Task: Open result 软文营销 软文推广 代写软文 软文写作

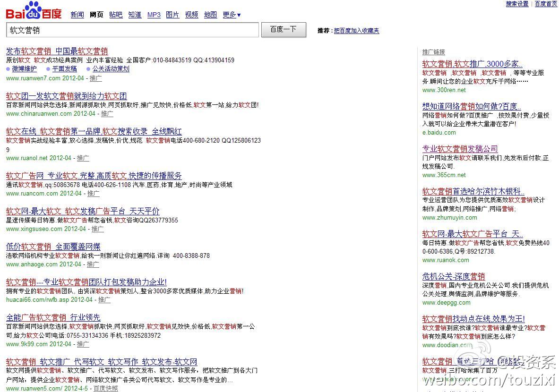Action: 102,362
